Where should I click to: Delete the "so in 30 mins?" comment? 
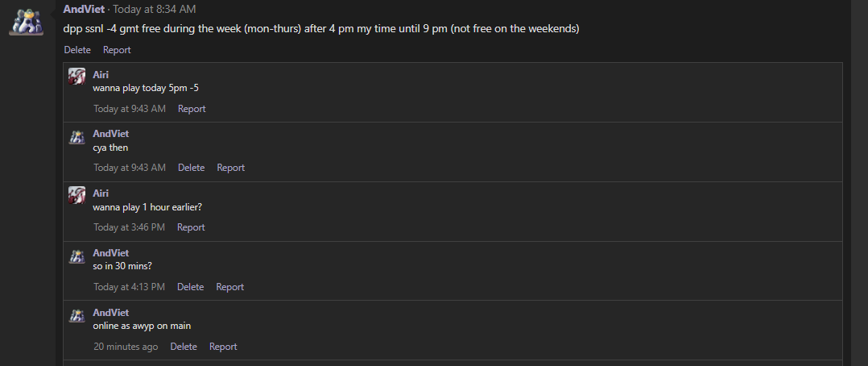click(190, 287)
